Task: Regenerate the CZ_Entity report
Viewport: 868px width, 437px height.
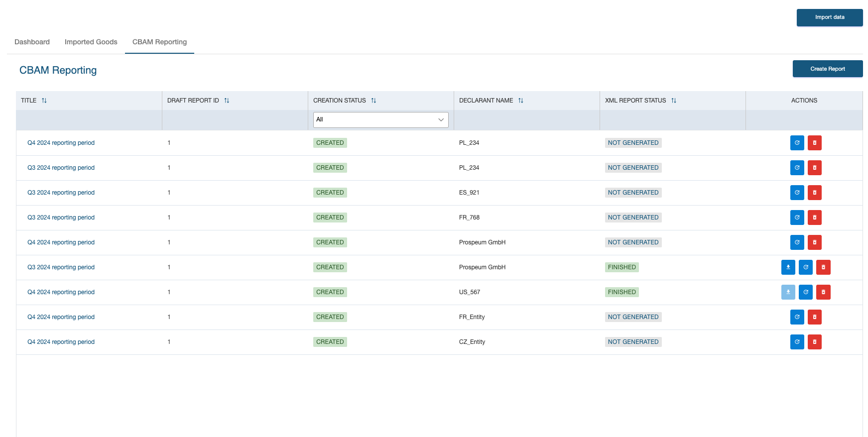Action: pos(797,342)
